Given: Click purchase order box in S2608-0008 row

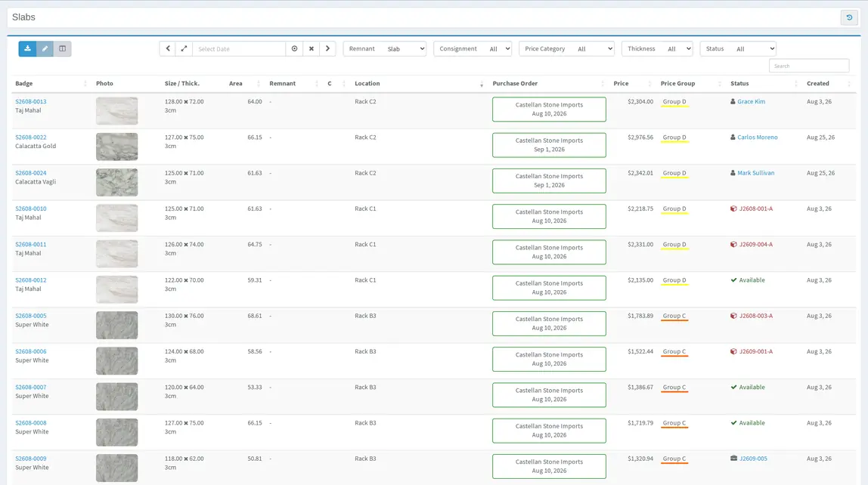Looking at the screenshot, I should point(549,431).
